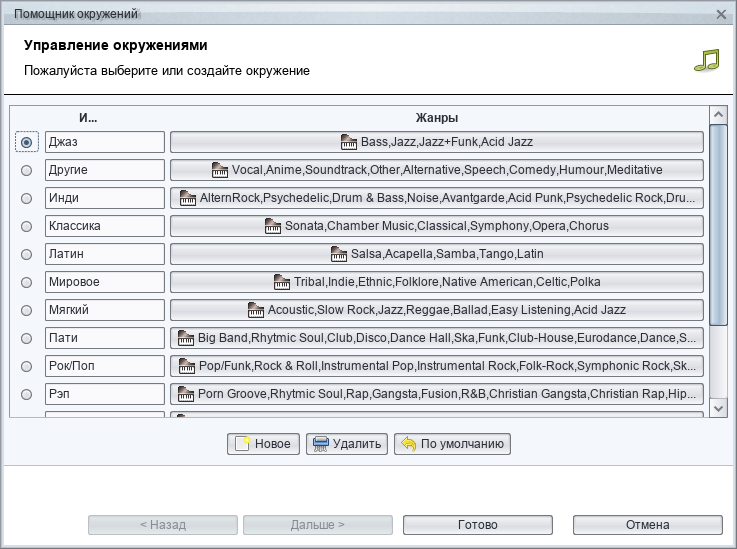Select the Другие environment radio button
The image size is (737, 549).
pyautogui.click(x=26, y=170)
